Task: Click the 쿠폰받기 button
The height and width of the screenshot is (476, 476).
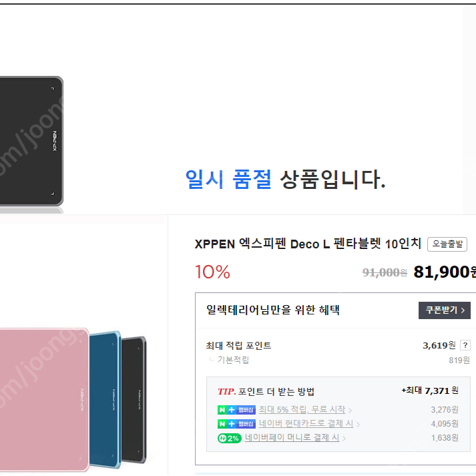Action: (x=445, y=310)
